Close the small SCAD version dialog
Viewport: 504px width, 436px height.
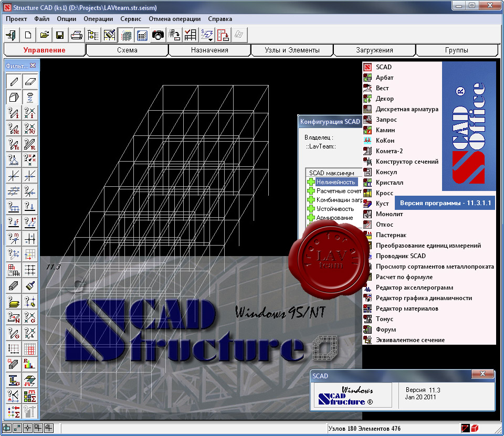(482, 374)
